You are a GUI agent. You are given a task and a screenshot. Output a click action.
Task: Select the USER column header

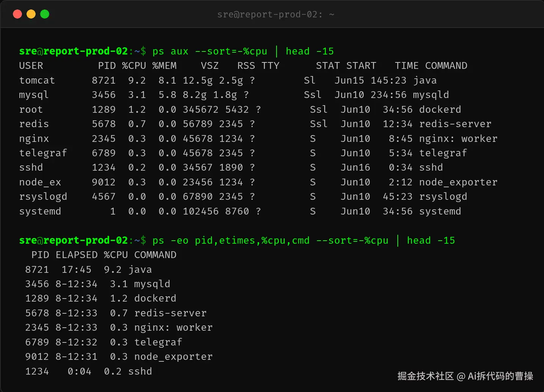(31, 65)
